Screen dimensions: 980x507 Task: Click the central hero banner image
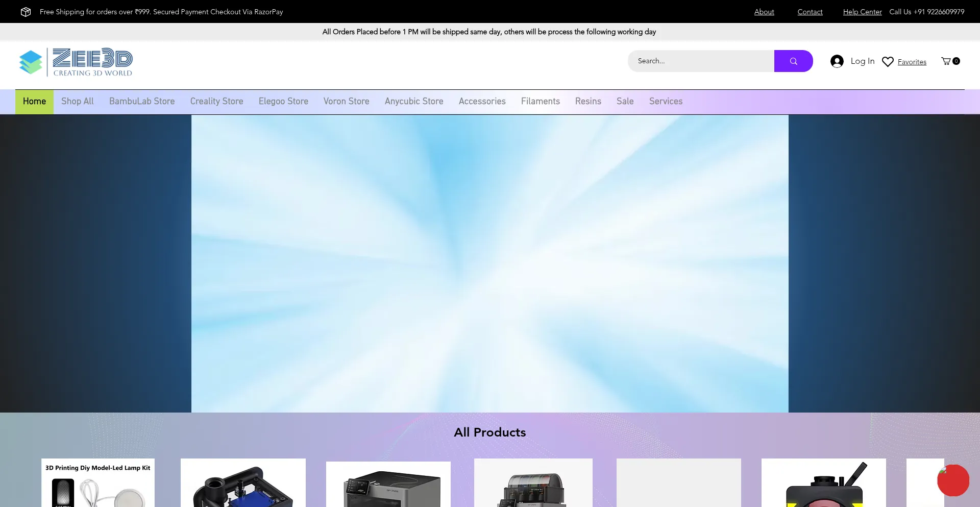(x=489, y=263)
